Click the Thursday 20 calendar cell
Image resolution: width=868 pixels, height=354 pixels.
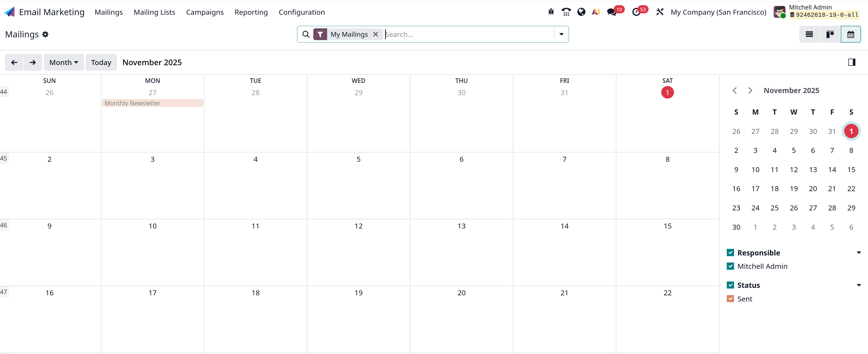coord(461,319)
